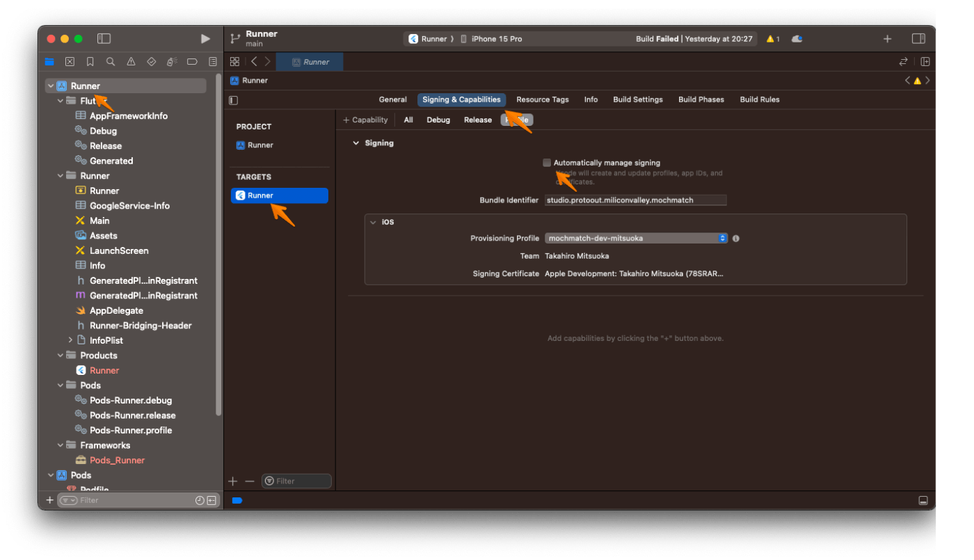Click the Xcode Cloud status icon
974x560 pixels.
pos(797,39)
